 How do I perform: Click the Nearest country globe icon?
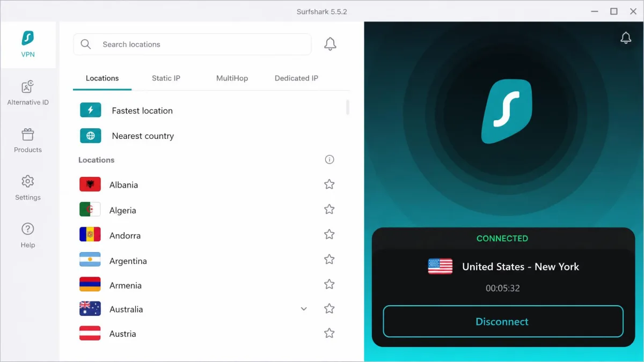point(91,136)
